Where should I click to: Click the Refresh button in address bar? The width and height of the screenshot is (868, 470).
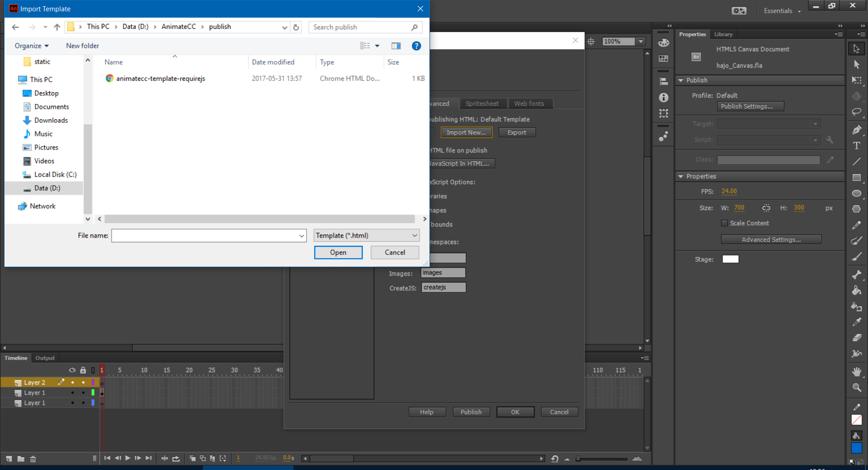[296, 27]
